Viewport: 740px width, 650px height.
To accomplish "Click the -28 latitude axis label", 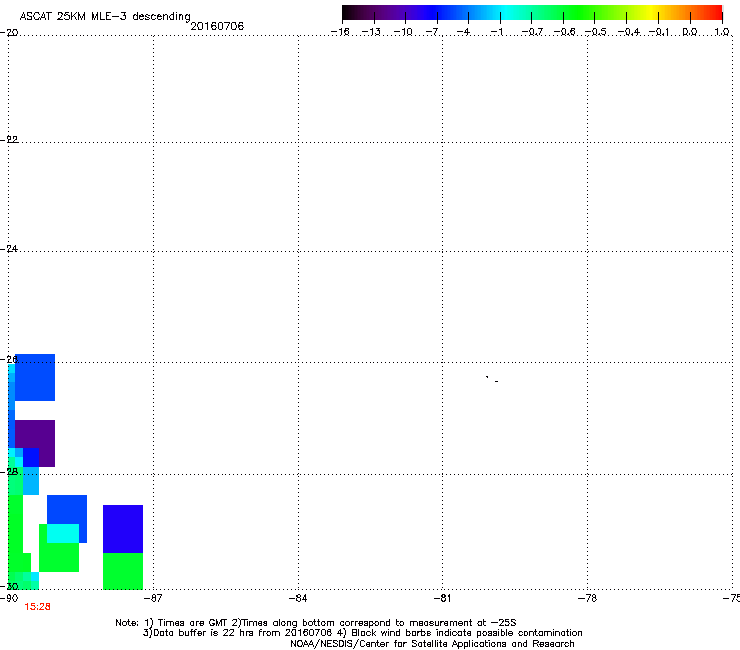I will point(9,472).
